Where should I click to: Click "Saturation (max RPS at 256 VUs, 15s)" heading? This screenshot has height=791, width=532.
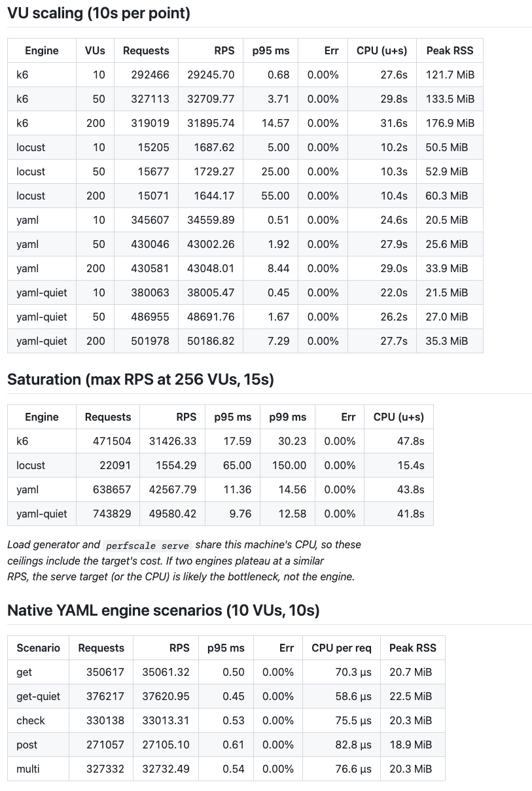click(x=141, y=379)
